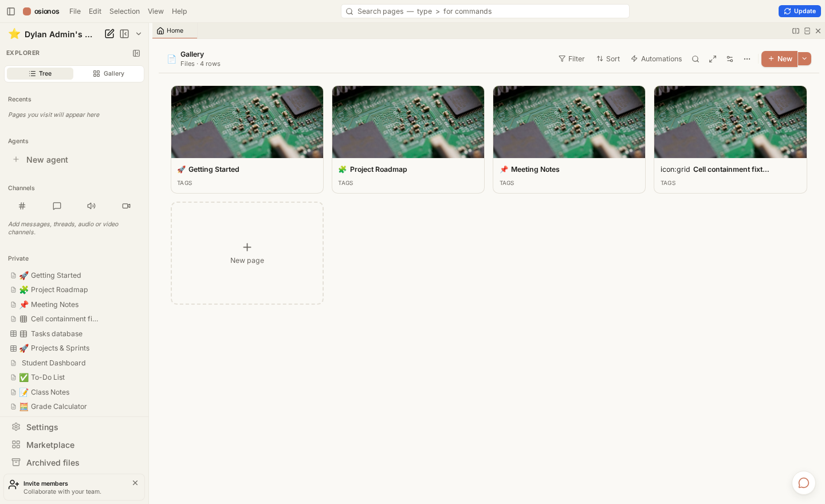Viewport: 825px width, 504px height.
Task: Open the compose new page icon
Action: [x=109, y=34]
